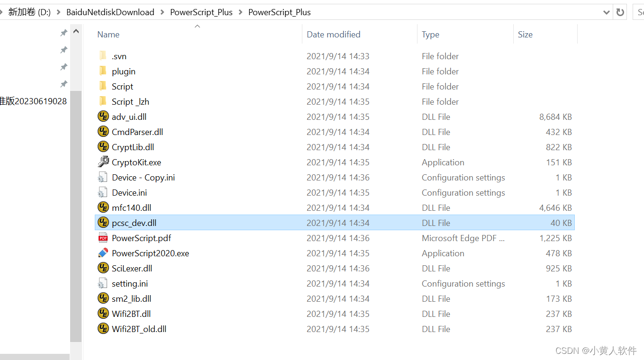This screenshot has width=644, height=360.
Task: Click the 173 KB size value
Action: tap(559, 299)
